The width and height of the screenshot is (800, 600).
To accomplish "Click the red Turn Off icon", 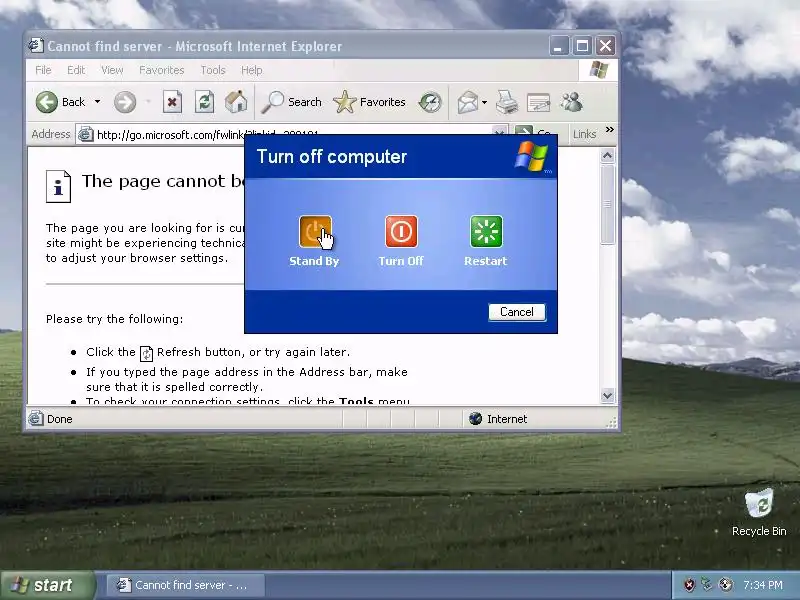I will pos(401,232).
